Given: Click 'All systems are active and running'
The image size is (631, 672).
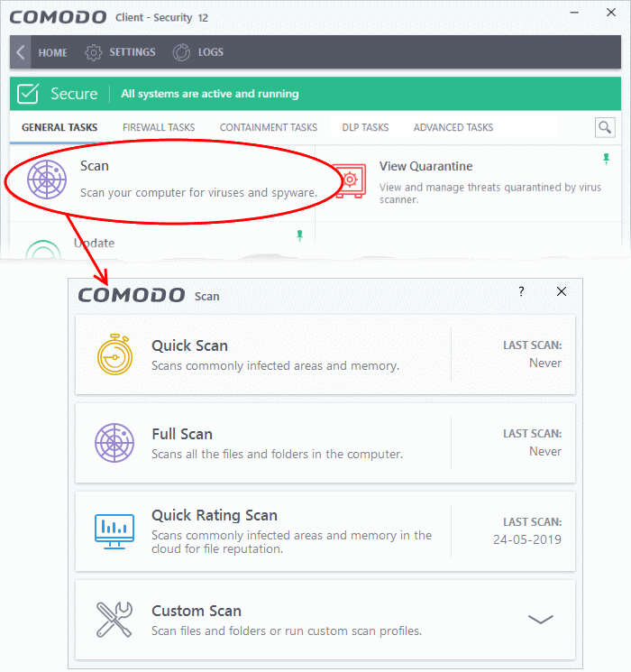Looking at the screenshot, I should (x=210, y=94).
